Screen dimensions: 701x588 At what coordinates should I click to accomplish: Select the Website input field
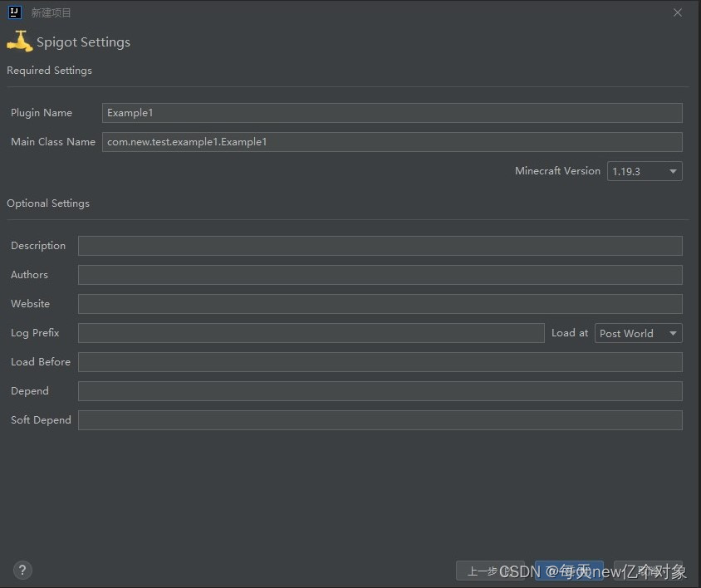[x=380, y=304]
